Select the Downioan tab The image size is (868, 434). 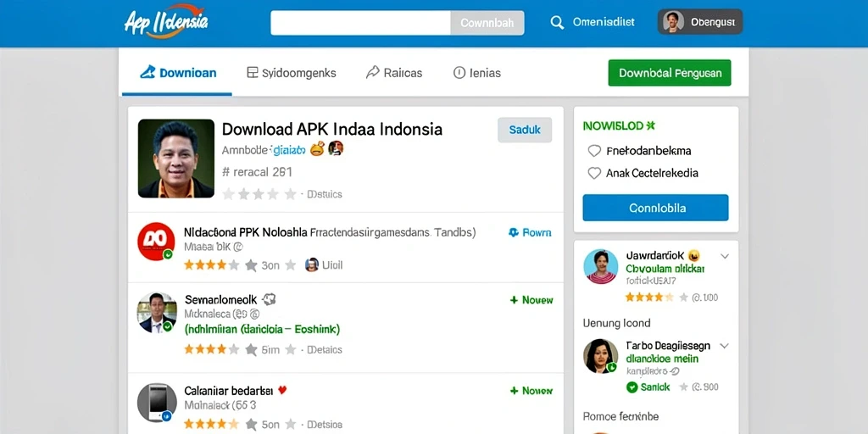pyautogui.click(x=177, y=73)
